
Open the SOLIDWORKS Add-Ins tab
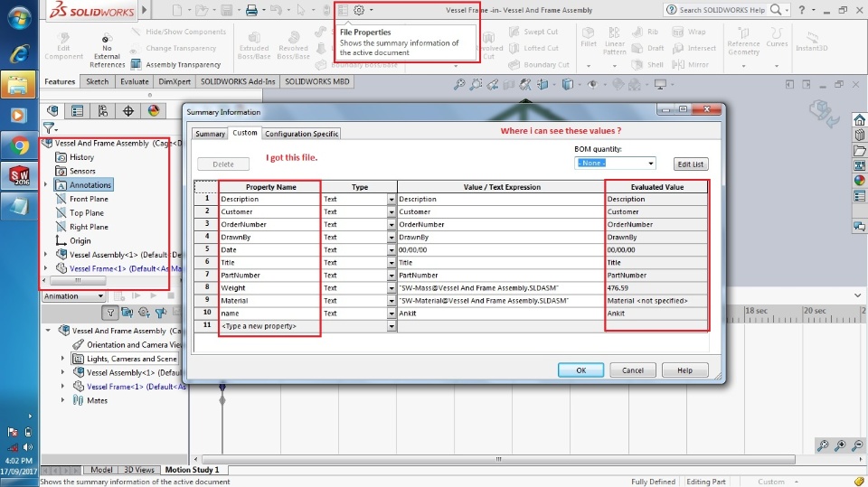tap(238, 81)
